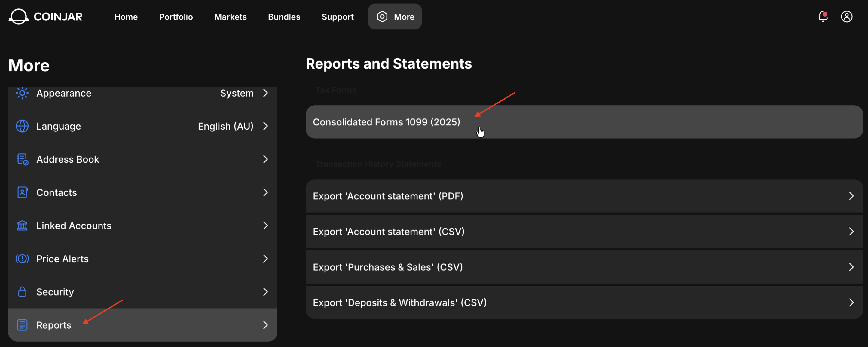The height and width of the screenshot is (347, 868).
Task: Expand the Appearance row chevron
Action: click(x=265, y=93)
